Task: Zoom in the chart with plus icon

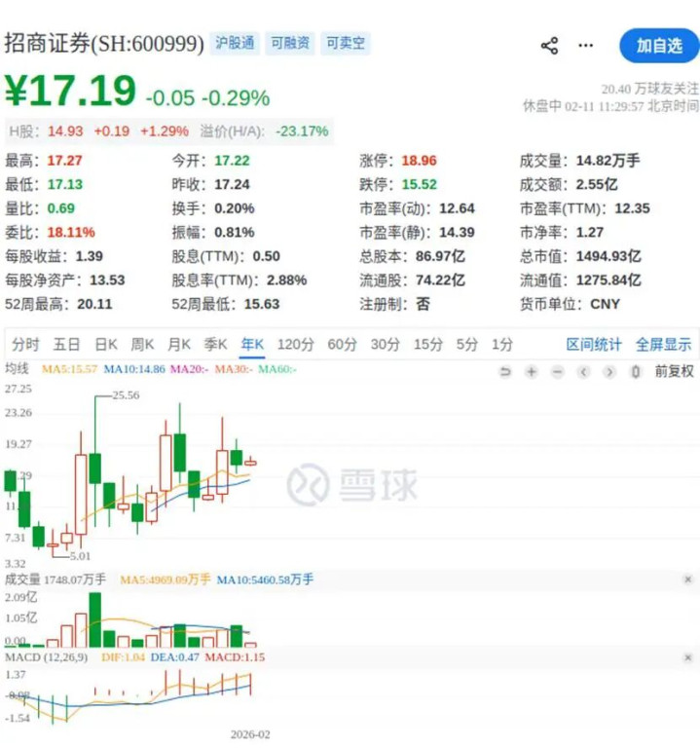Action: [x=532, y=371]
